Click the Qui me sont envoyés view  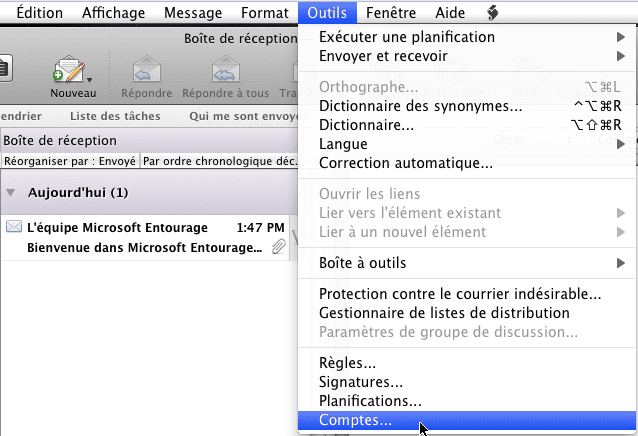[x=243, y=116]
